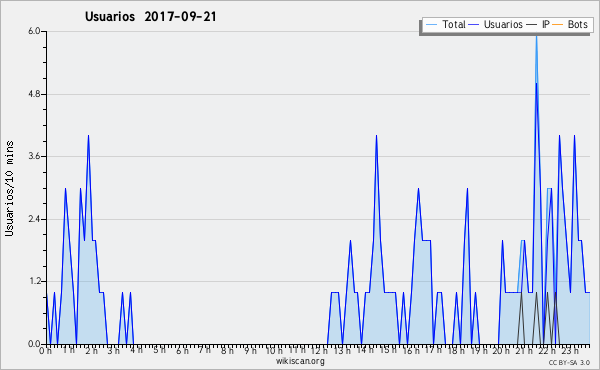Click the '9 h' x-axis label
The width and height of the screenshot is (600, 370).
click(250, 351)
